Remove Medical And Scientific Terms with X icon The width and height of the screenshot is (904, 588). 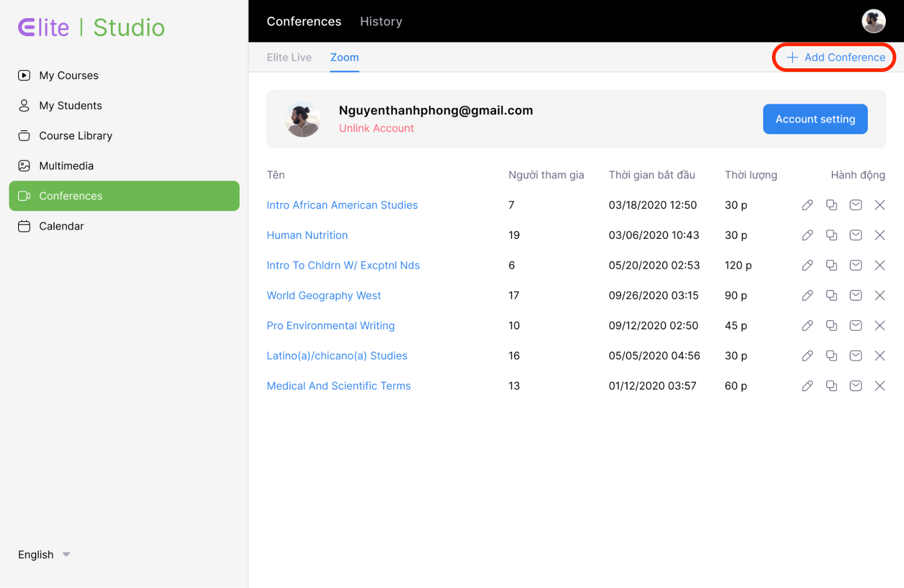coord(880,386)
